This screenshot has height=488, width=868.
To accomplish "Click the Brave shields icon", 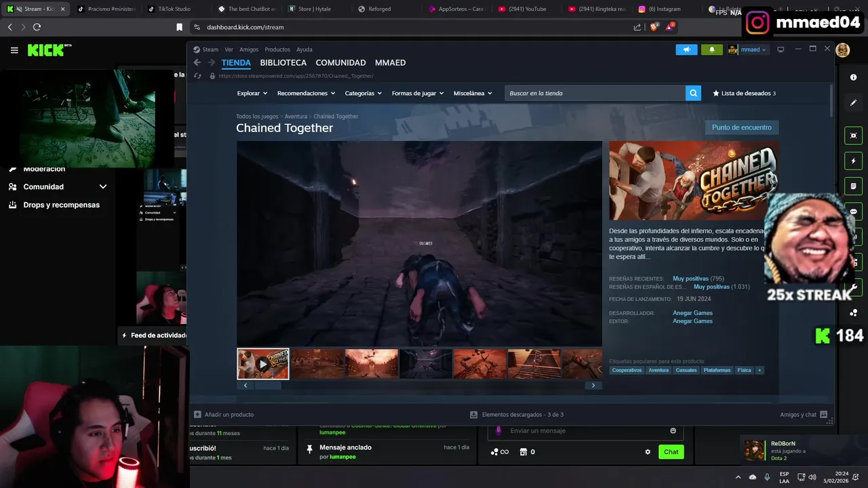I will click(x=654, y=27).
